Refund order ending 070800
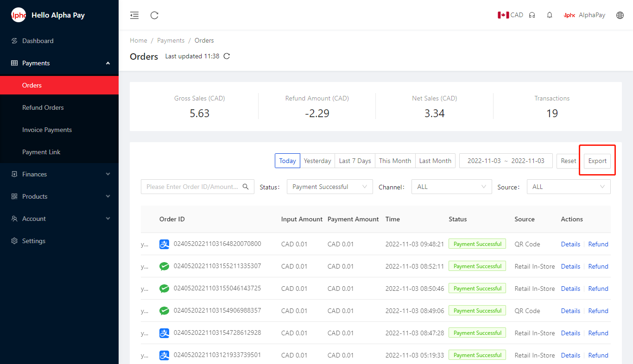This screenshot has width=633, height=364. click(x=598, y=244)
